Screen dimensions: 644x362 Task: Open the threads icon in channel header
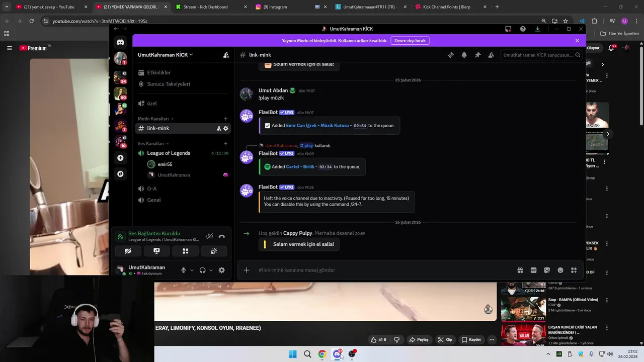pos(451,55)
